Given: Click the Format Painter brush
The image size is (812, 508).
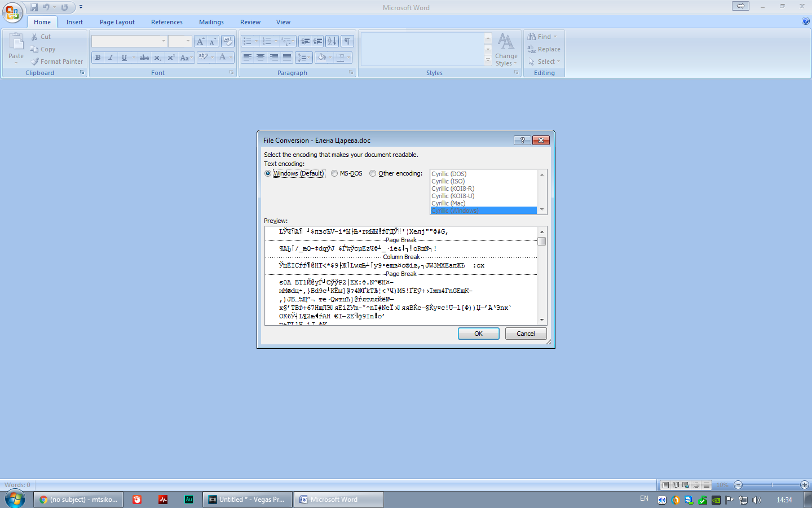Looking at the screenshot, I should 57,62.
